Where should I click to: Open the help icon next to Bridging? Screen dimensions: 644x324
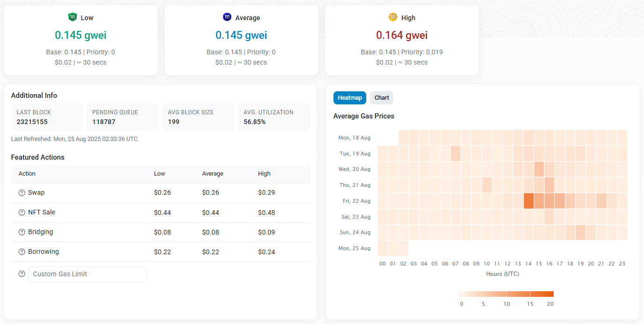[22, 232]
